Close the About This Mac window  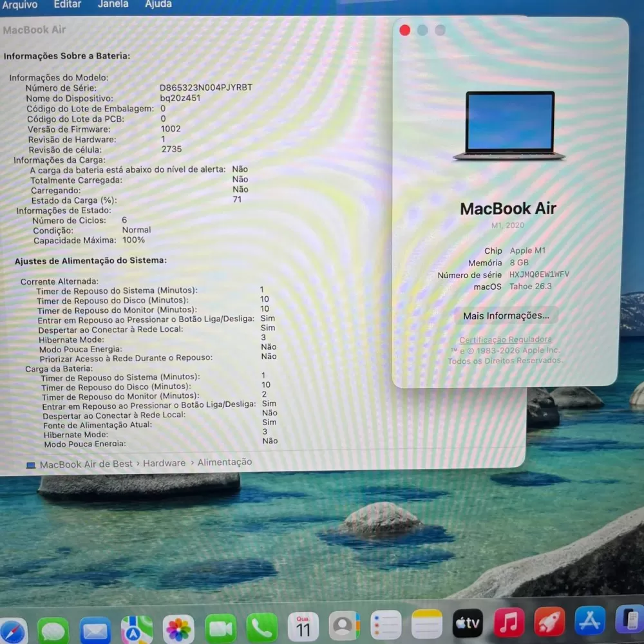[x=404, y=30]
